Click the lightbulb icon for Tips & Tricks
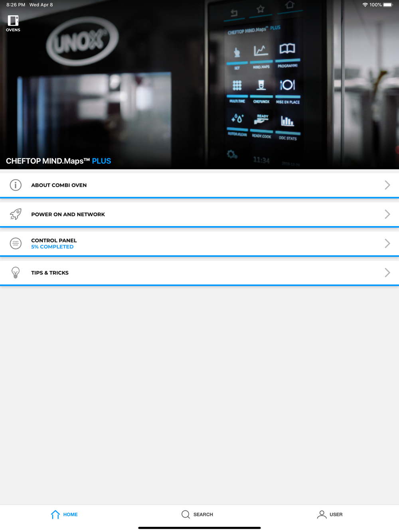This screenshot has width=399, height=532. click(x=16, y=273)
